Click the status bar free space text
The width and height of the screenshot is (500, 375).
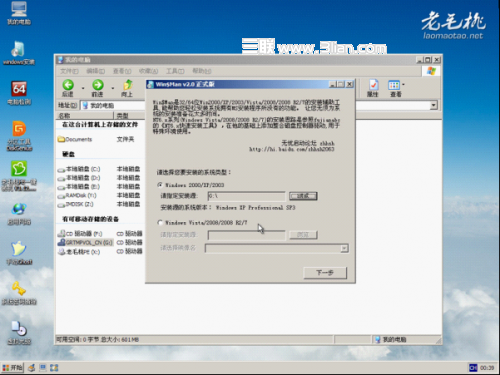click(97, 340)
